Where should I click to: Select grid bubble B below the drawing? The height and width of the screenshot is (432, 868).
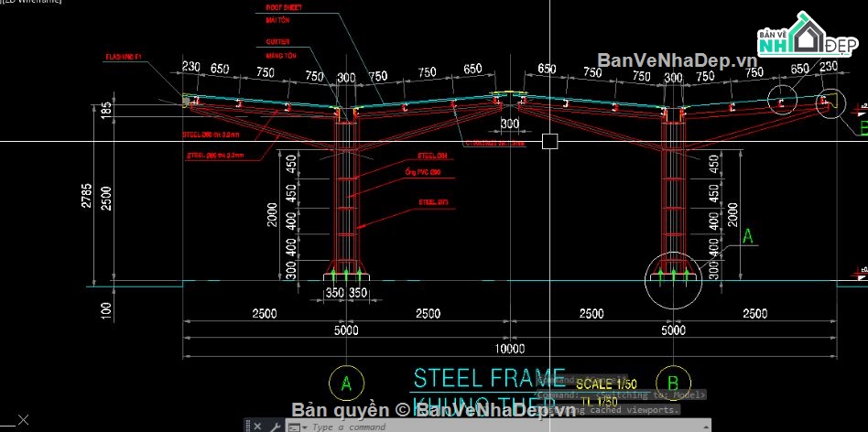coord(673,383)
